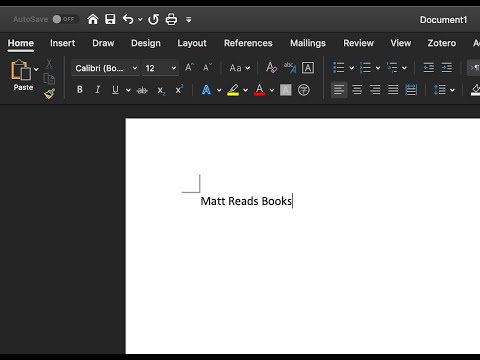The image size is (480, 360).
Task: Open multilevel list dropdown arrow
Action: point(404,68)
